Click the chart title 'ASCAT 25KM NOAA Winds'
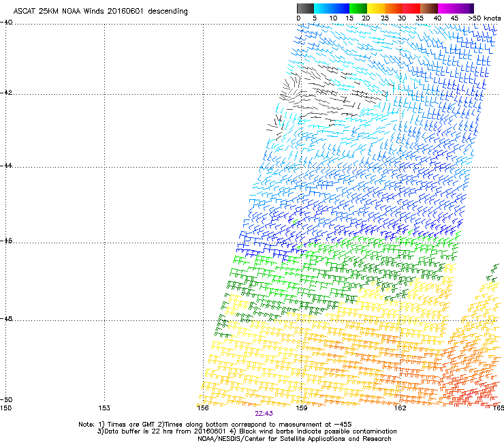Image resolution: width=504 pixels, height=443 pixels. pyautogui.click(x=59, y=11)
